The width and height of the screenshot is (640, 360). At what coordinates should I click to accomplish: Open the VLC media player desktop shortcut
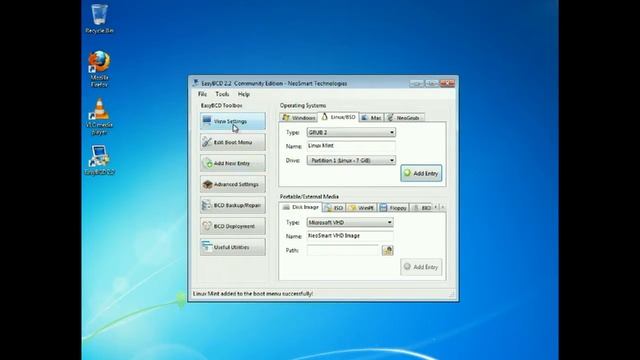(x=99, y=117)
